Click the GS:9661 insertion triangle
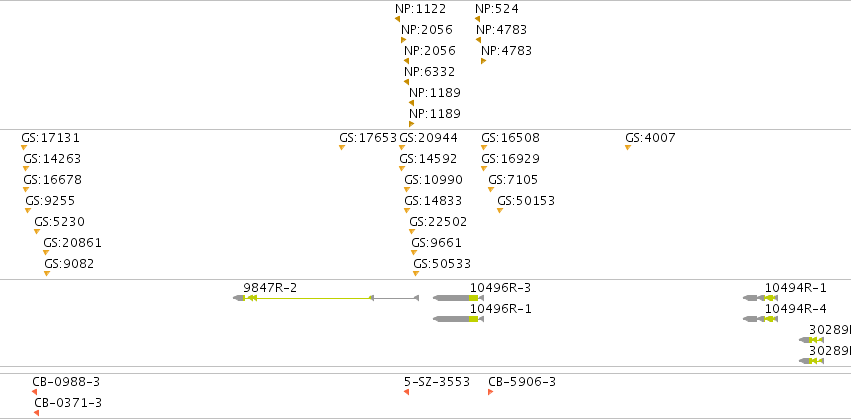Screen dimensions: 851x419 (414, 253)
